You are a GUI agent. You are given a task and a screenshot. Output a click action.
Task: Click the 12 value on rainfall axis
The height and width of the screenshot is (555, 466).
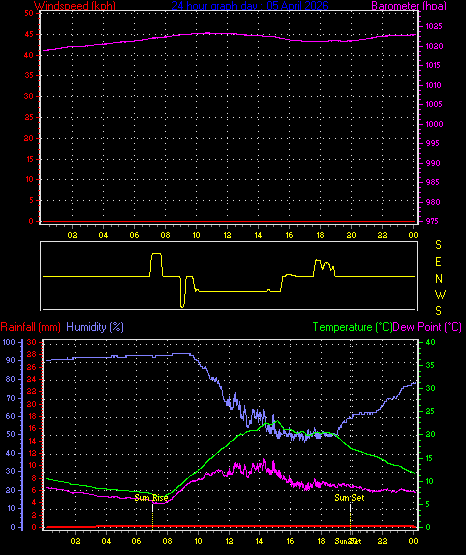(x=32, y=453)
